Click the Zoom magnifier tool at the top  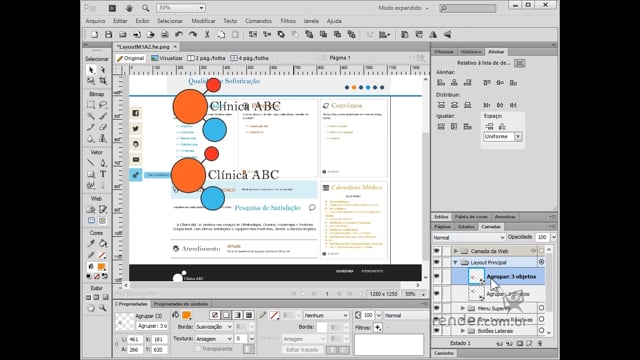tap(145, 8)
